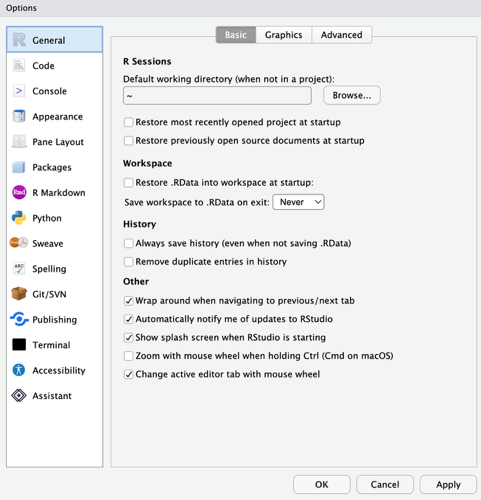Select the Appearance label in the sidebar

[x=57, y=117]
